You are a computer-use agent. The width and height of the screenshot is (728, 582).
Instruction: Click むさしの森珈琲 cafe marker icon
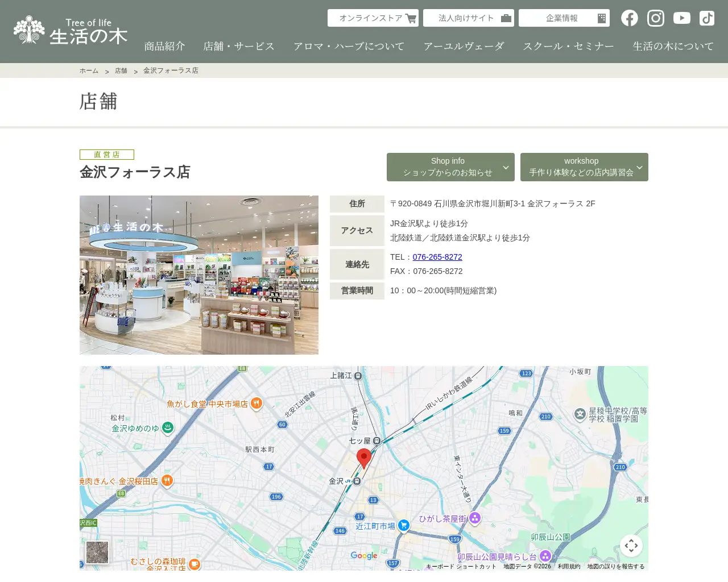click(x=194, y=564)
